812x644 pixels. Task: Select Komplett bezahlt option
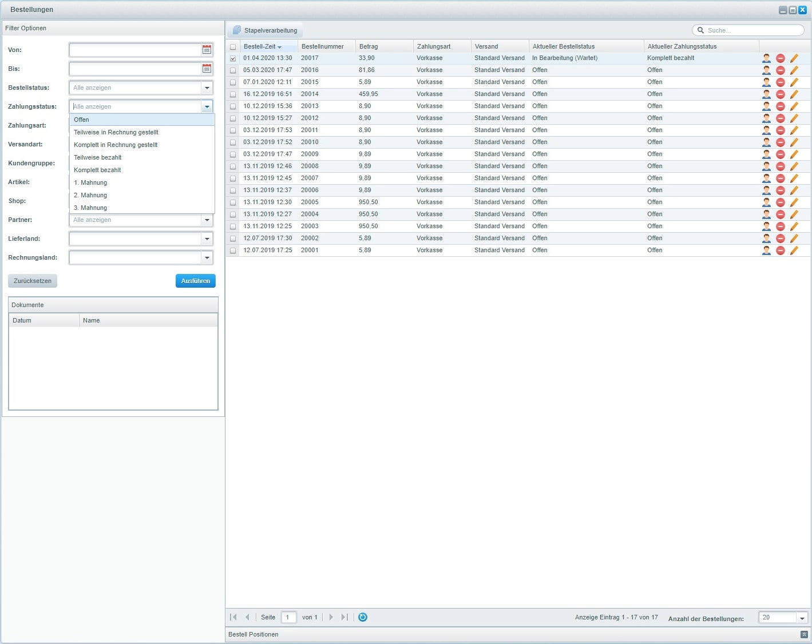coord(142,170)
